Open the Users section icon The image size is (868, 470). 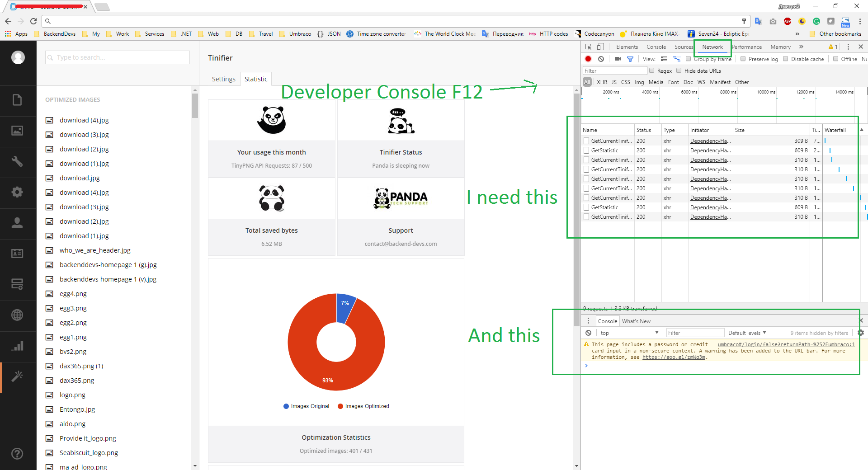(x=17, y=223)
